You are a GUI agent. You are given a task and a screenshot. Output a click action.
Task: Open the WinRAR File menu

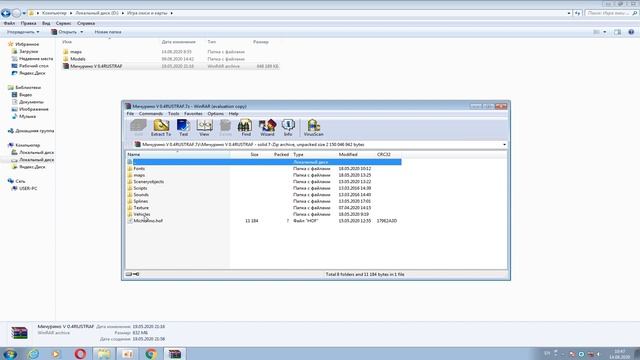(x=130, y=113)
